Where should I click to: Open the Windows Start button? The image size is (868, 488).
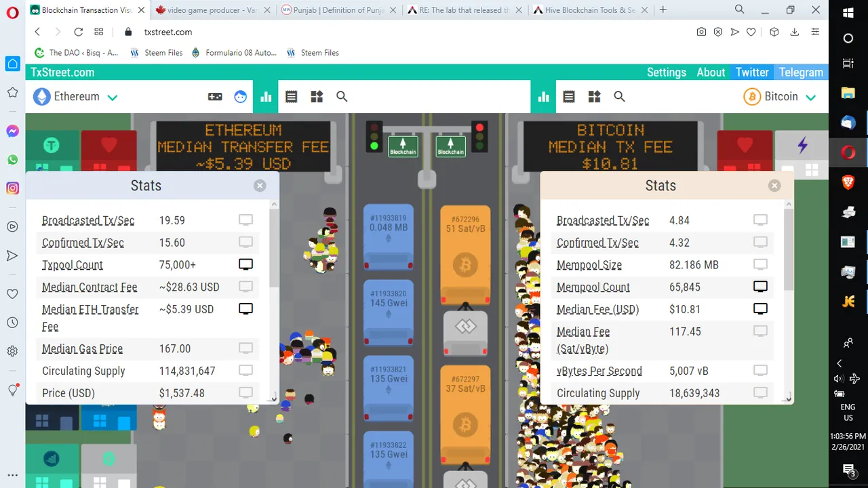point(848,13)
